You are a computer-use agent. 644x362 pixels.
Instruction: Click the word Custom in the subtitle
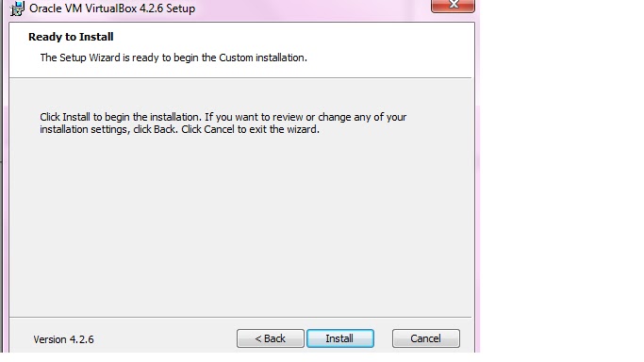tap(236, 58)
